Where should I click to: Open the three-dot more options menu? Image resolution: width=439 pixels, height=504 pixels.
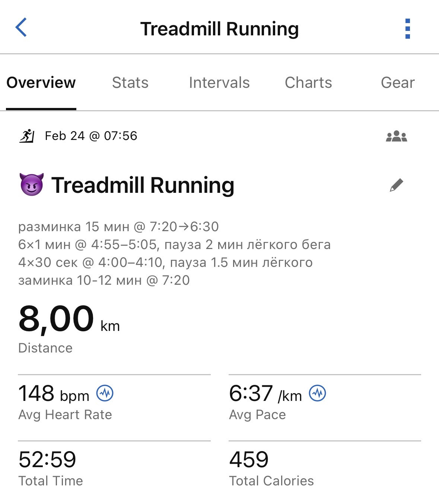[x=407, y=29]
